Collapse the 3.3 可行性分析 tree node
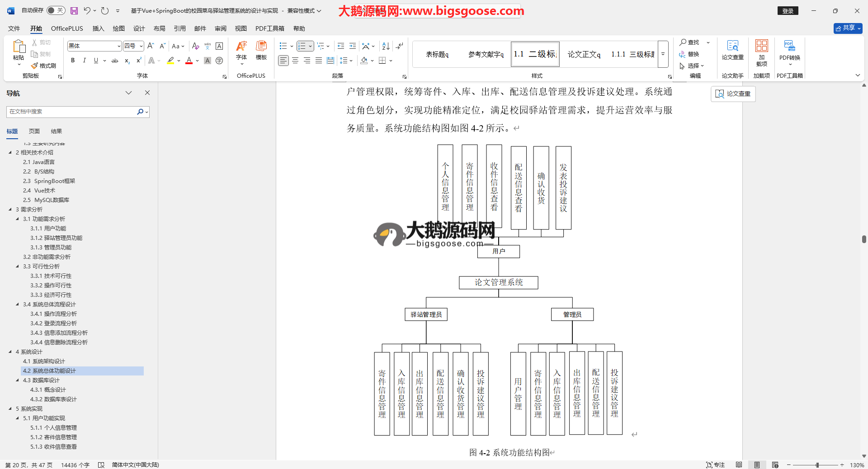The height and width of the screenshot is (469, 868). click(x=18, y=267)
